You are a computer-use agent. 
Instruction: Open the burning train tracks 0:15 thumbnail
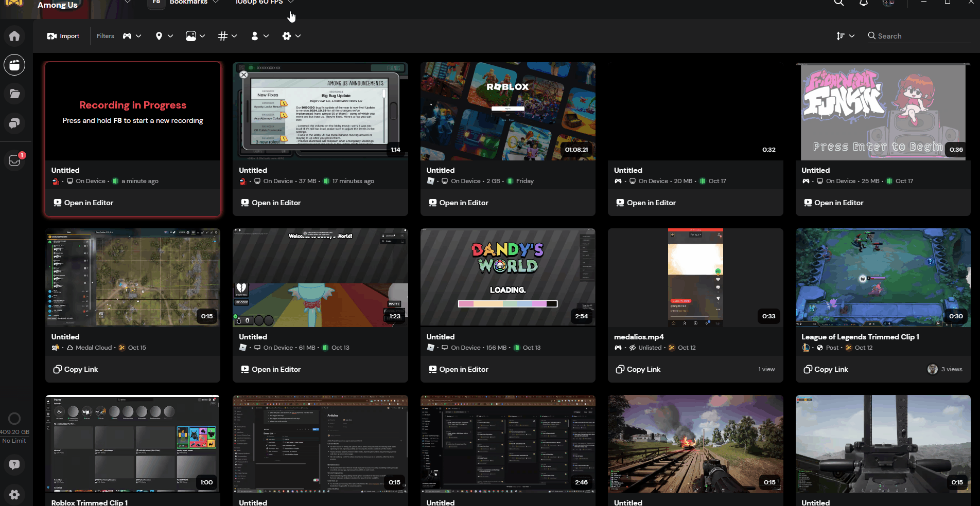[695, 444]
